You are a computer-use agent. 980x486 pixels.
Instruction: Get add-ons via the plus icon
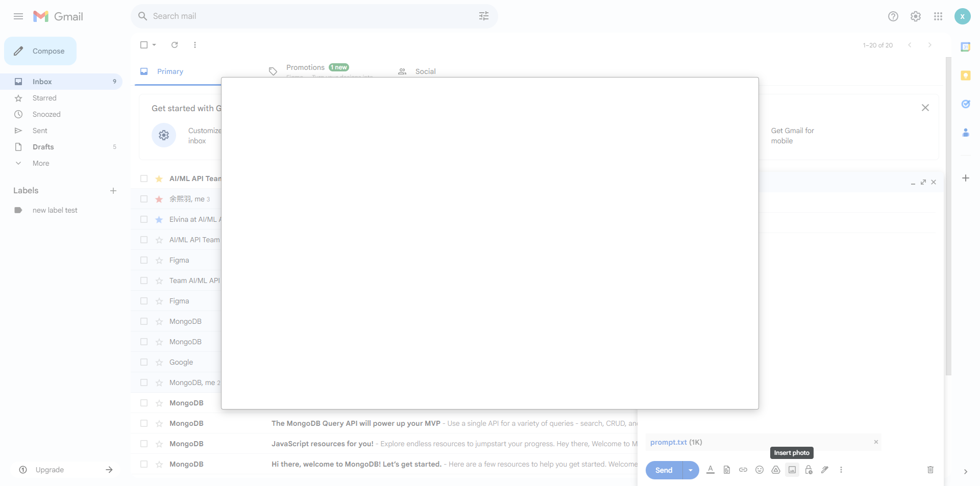[966, 178]
